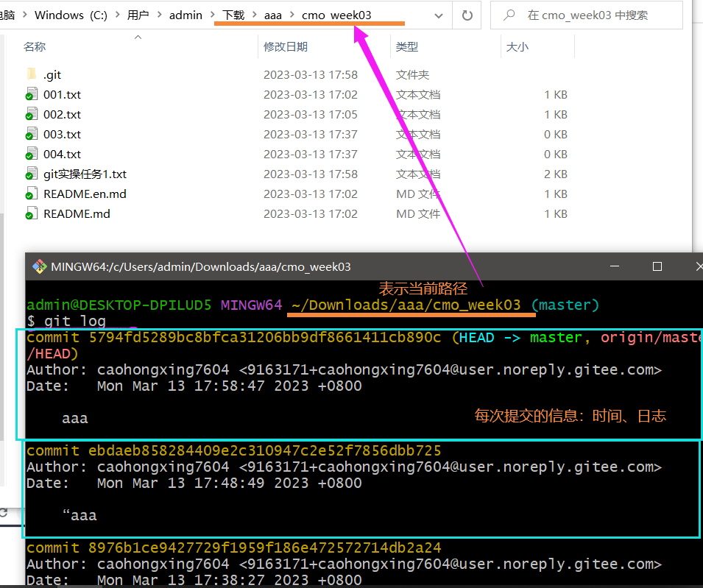
Task: Expand the chevron after aaa breadcrumb
Action: point(292,15)
